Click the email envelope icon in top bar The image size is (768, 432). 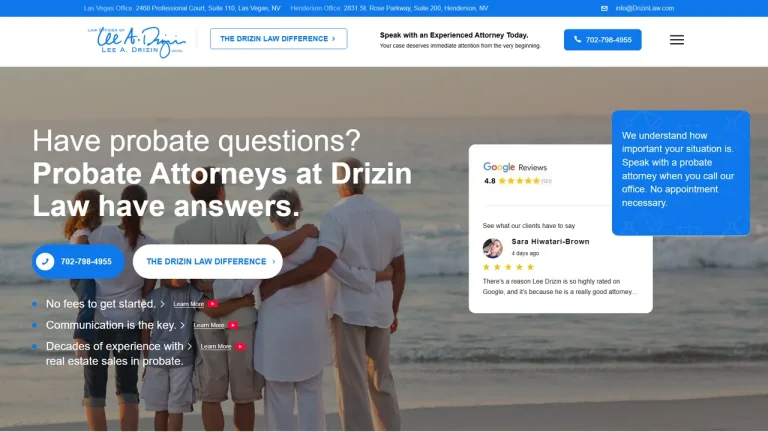click(604, 8)
